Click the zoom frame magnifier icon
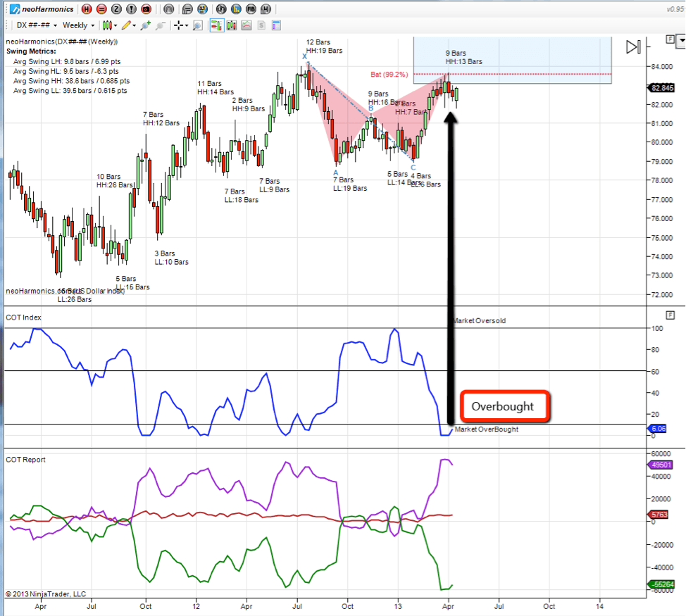 click(198, 25)
